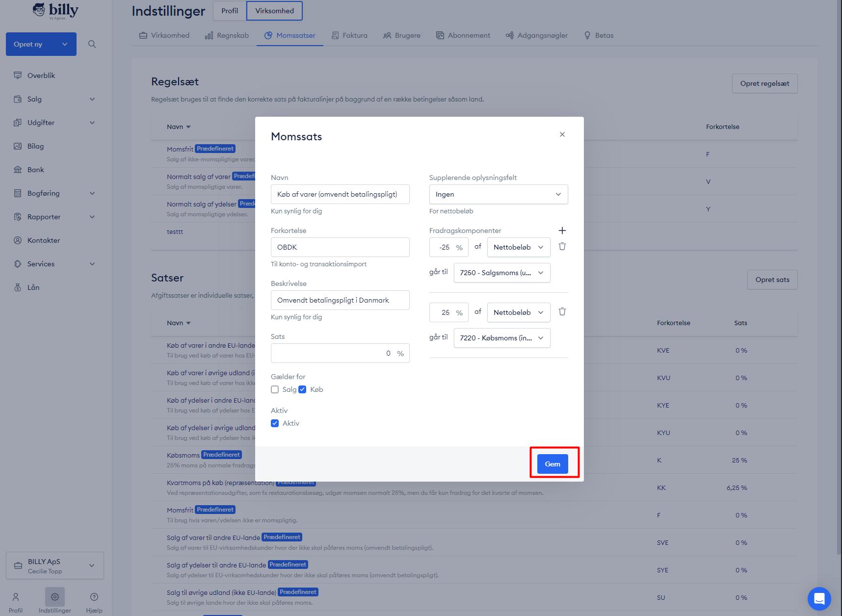The height and width of the screenshot is (616, 842).
Task: Click the Overblik sidebar icon
Action: coord(18,76)
